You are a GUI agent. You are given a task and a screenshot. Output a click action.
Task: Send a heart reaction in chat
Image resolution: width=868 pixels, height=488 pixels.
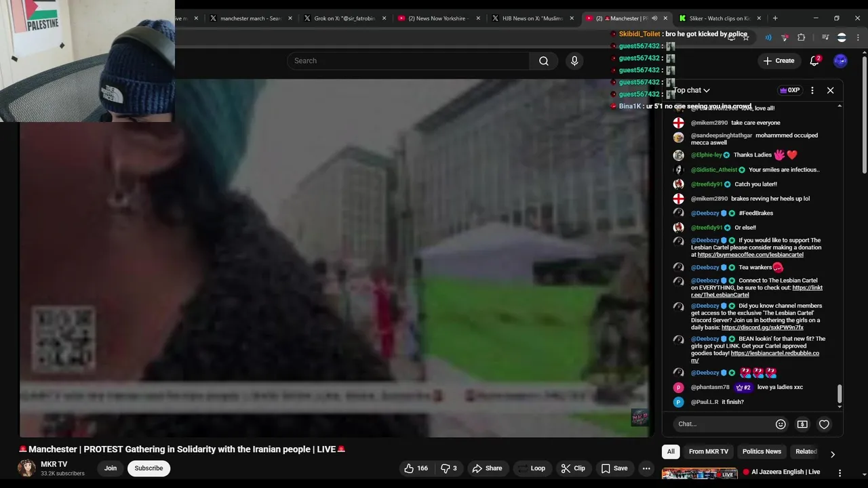click(x=824, y=424)
